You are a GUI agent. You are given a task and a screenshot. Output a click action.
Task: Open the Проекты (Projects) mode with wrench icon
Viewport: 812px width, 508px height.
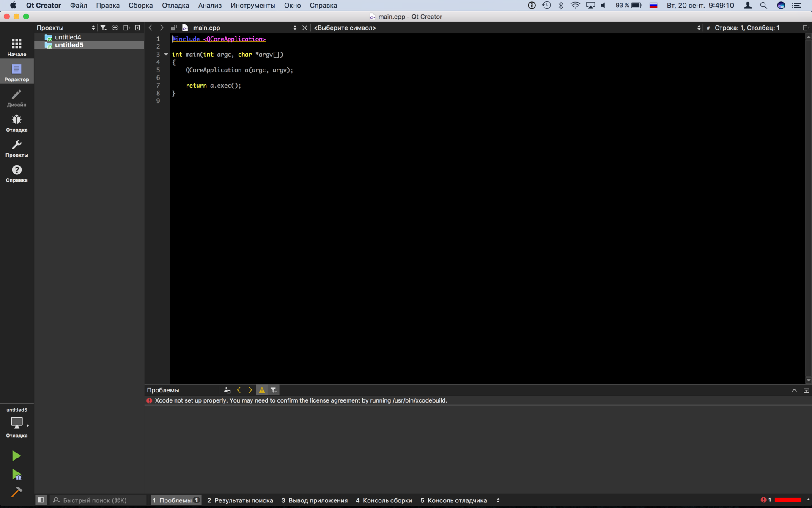tap(16, 148)
